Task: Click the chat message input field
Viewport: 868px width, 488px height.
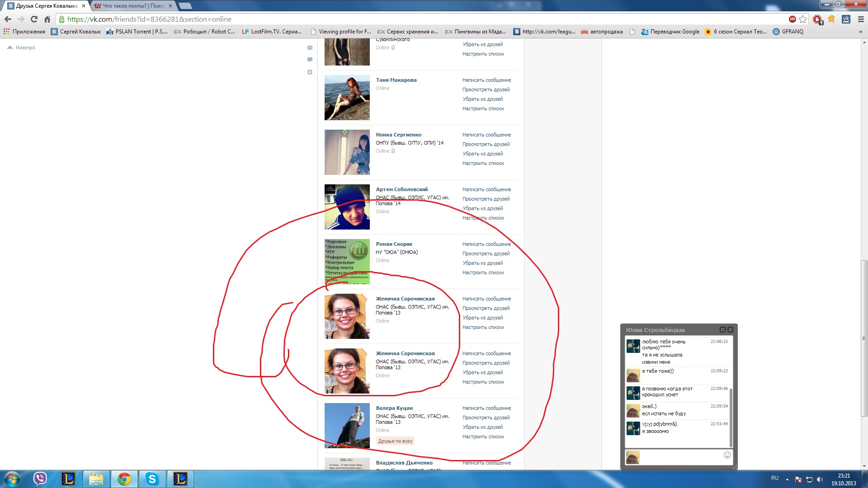Action: (680, 456)
